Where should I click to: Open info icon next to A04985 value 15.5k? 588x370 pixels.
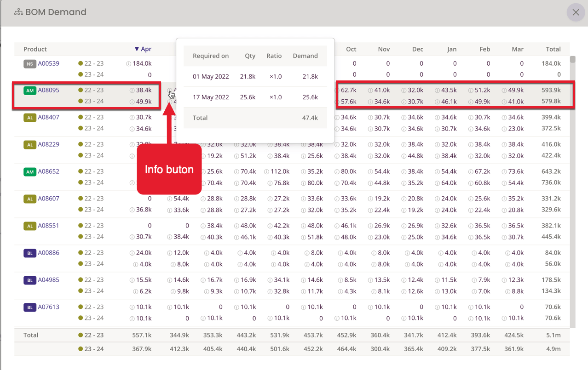tap(132, 280)
